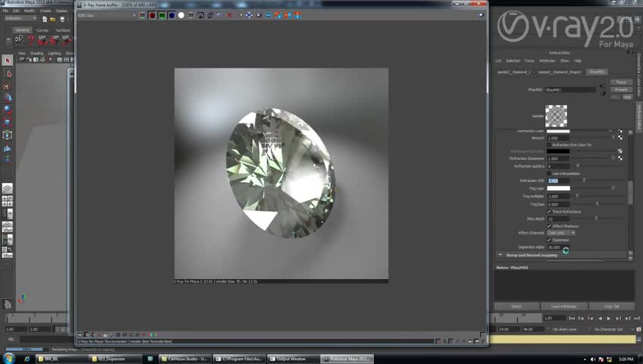
Task: Select the Universal Manipulator tool
Action: point(8,135)
